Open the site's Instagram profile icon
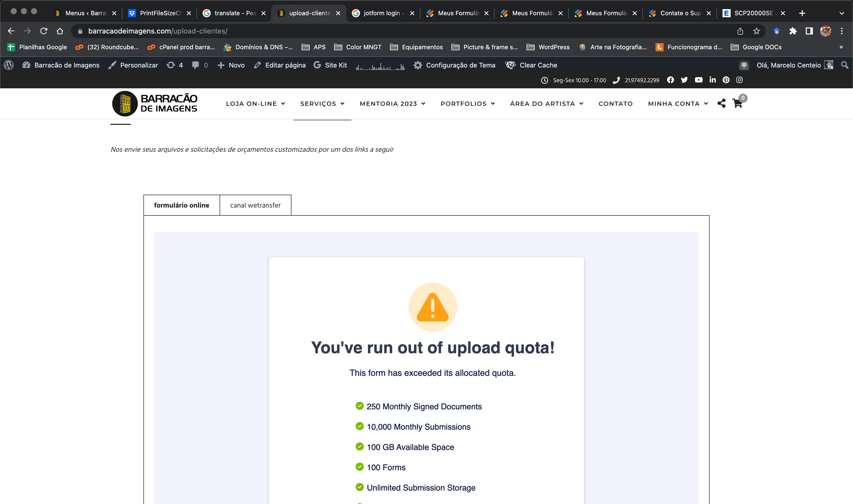853x504 pixels. 740,80
